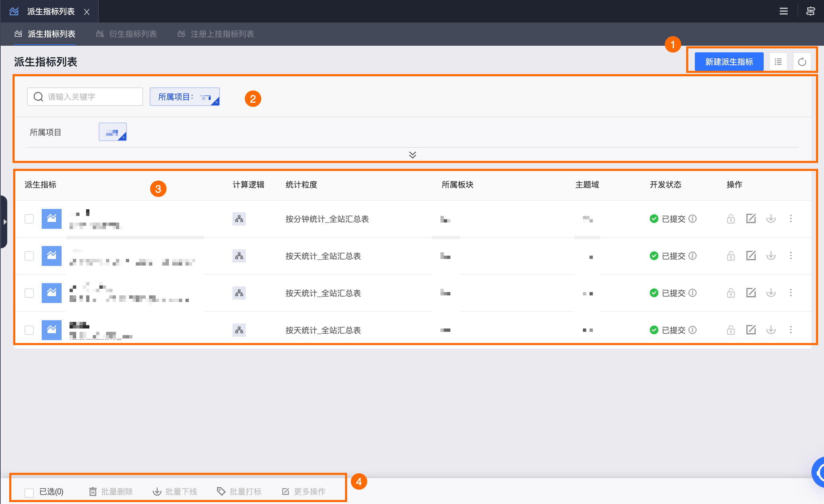This screenshot has height=504, width=824.
Task: Open hamburger menu in top bar
Action: [784, 11]
